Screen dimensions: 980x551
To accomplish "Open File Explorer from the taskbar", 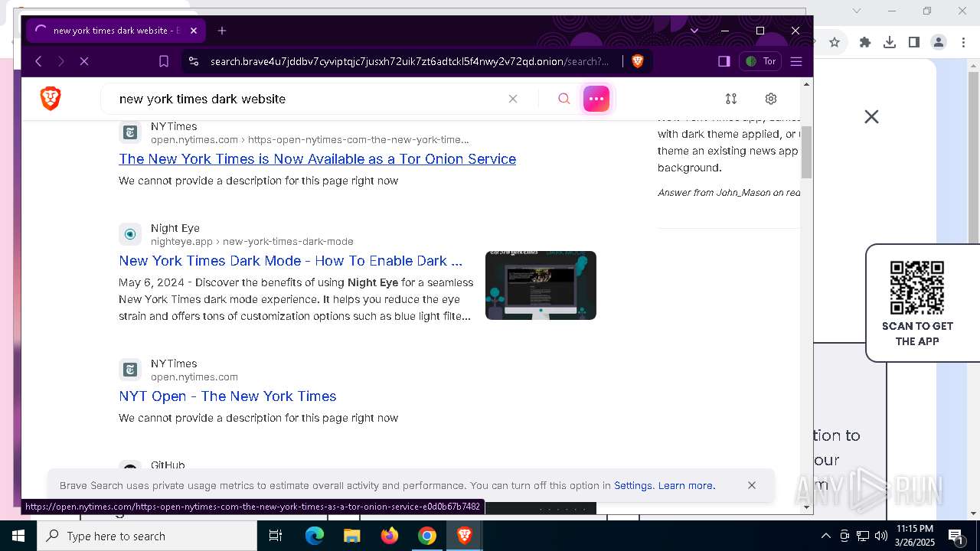I will click(x=351, y=536).
